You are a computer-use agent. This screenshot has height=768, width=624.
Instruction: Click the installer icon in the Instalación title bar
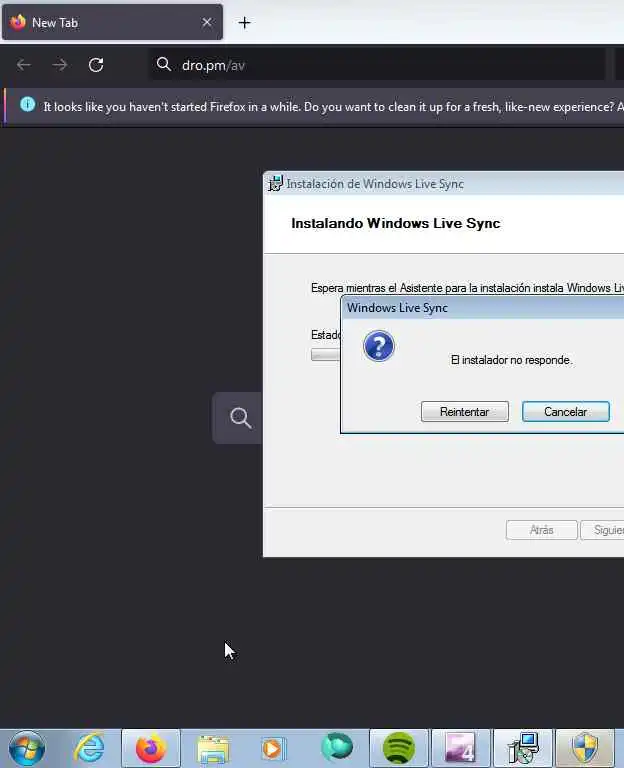point(275,183)
